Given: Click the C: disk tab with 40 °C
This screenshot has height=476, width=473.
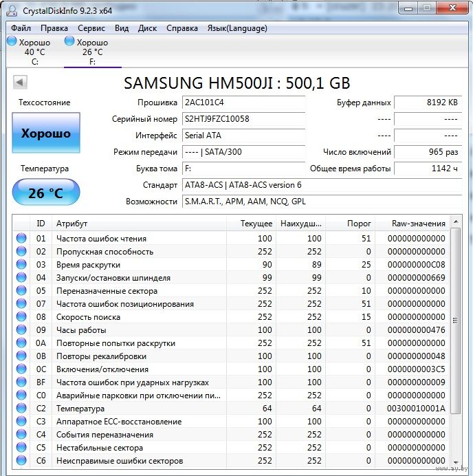Looking at the screenshot, I should [34, 52].
